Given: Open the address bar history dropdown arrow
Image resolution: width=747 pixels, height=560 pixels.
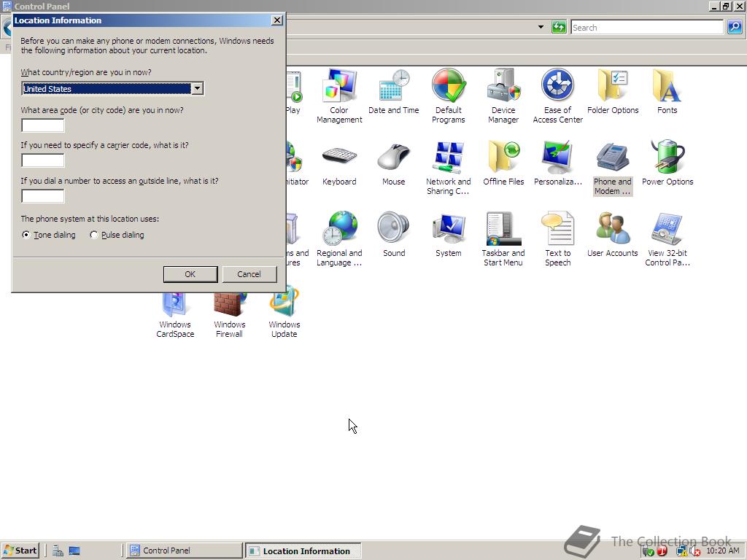Looking at the screenshot, I should (541, 27).
